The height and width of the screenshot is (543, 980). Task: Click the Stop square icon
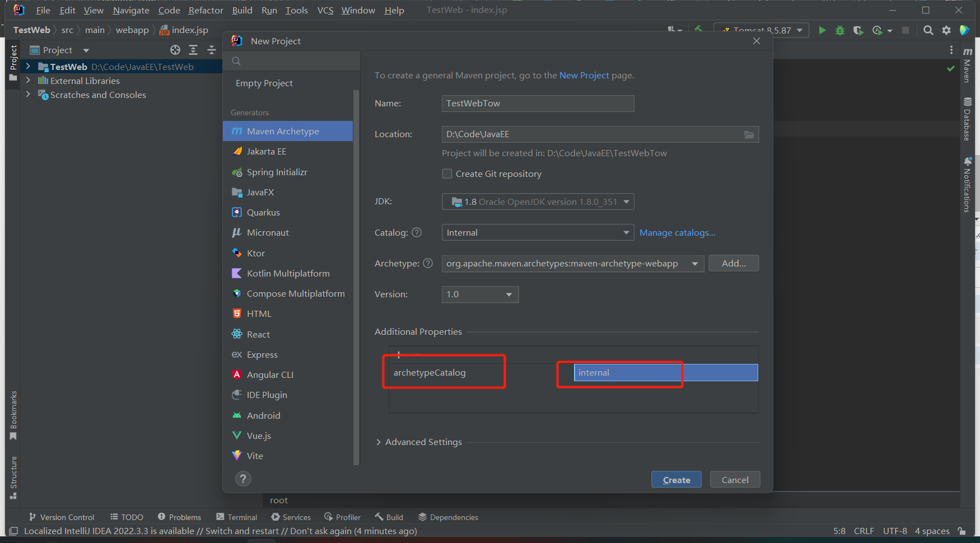tap(906, 30)
